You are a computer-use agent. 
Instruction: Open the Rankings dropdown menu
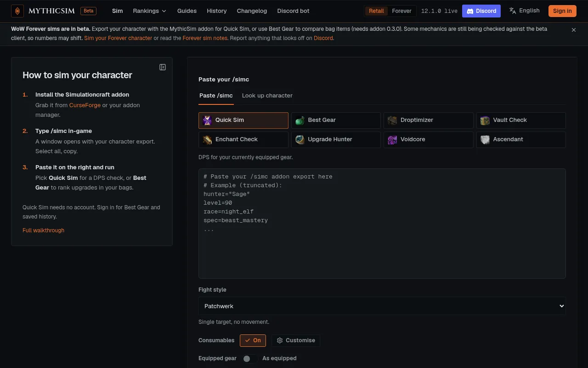click(x=149, y=11)
